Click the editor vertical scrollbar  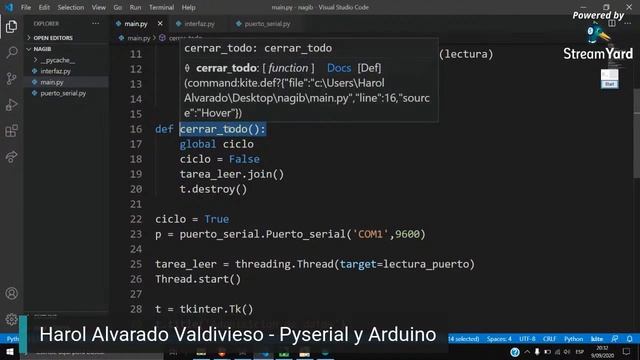636,133
